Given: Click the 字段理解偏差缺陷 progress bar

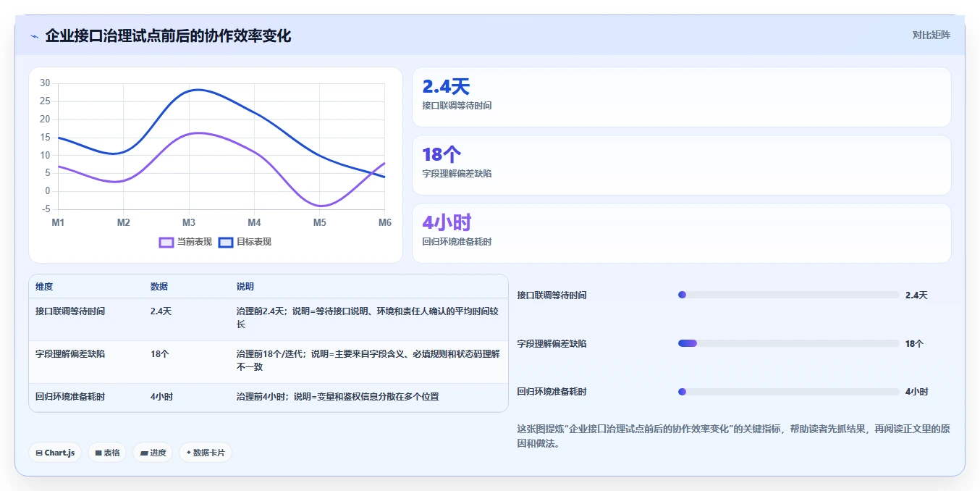Looking at the screenshot, I should click(788, 343).
